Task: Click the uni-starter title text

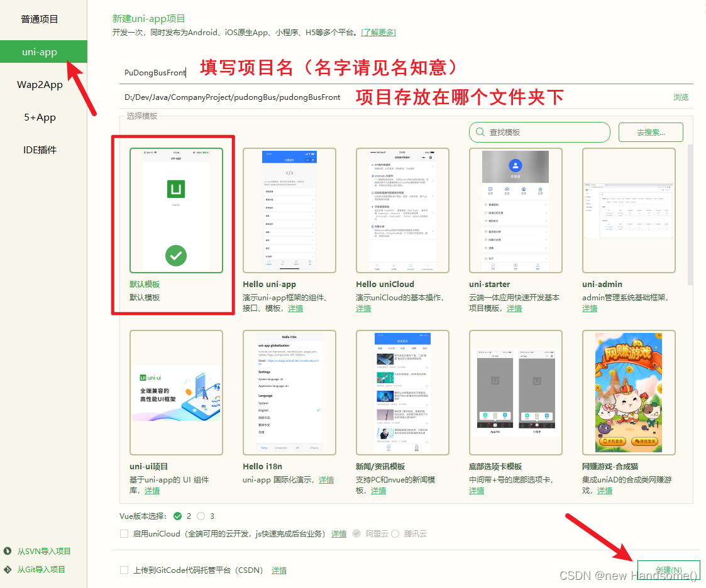Action: click(490, 285)
